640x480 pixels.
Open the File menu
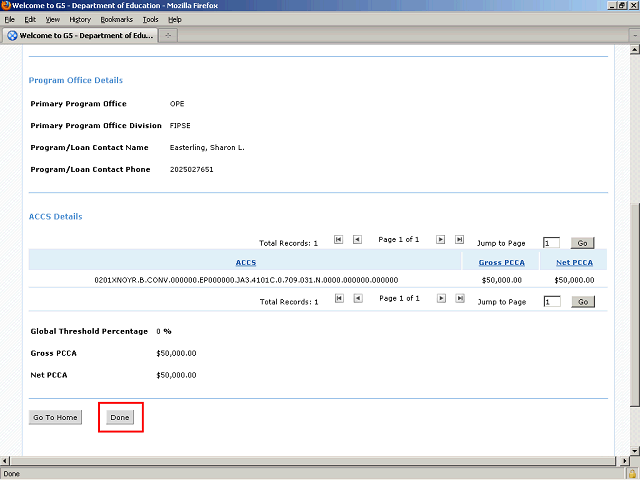pos(9,20)
